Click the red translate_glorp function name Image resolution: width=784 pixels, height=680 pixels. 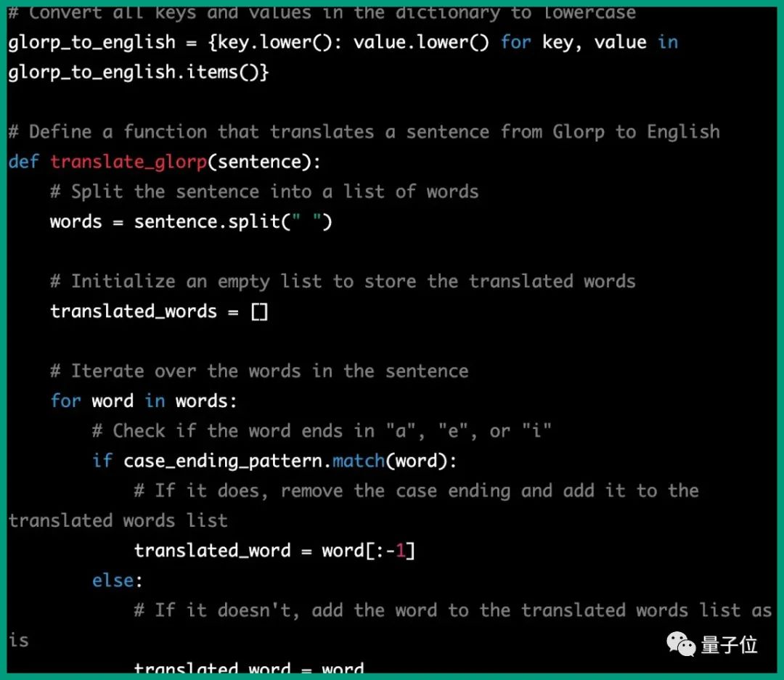point(128,162)
